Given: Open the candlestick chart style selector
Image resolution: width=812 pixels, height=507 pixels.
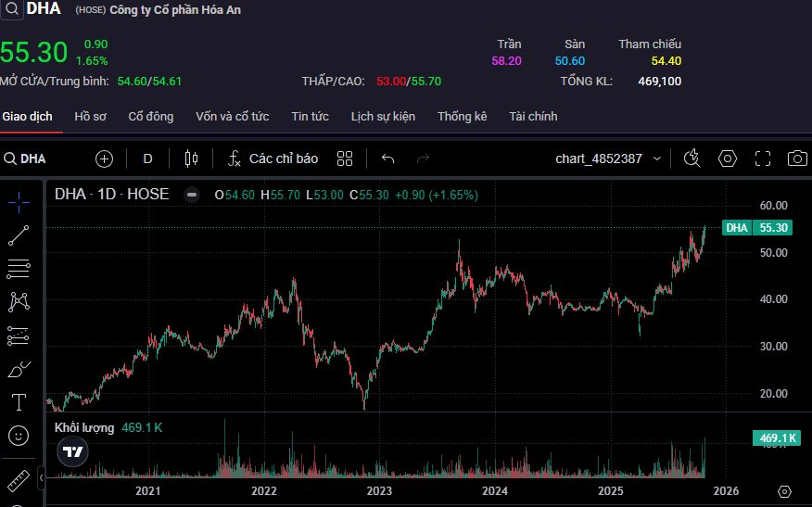Looking at the screenshot, I should pyautogui.click(x=192, y=158).
